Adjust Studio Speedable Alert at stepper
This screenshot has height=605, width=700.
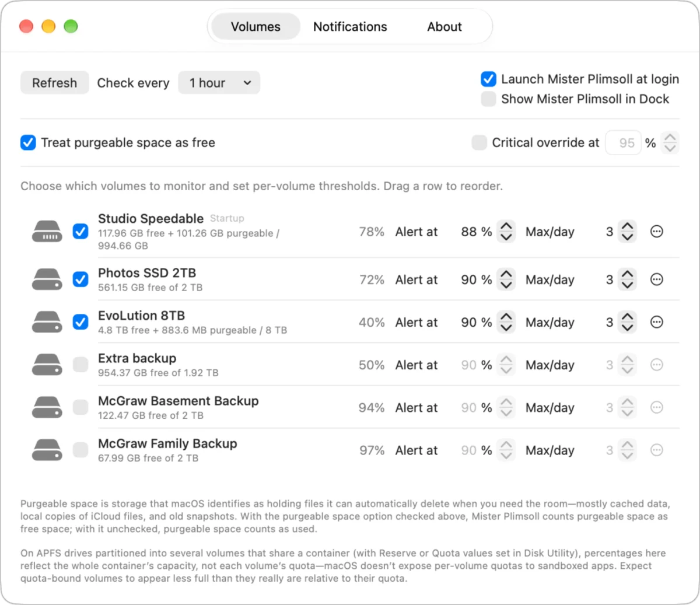(506, 232)
